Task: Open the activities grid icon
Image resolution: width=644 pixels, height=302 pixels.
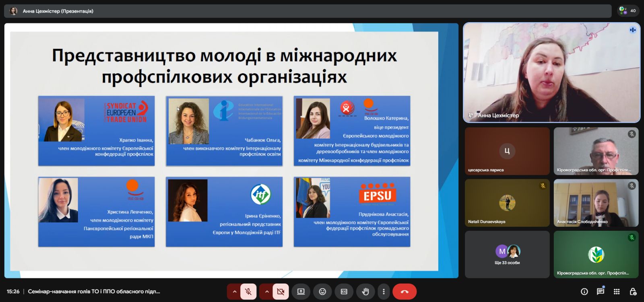Action: pos(617,292)
